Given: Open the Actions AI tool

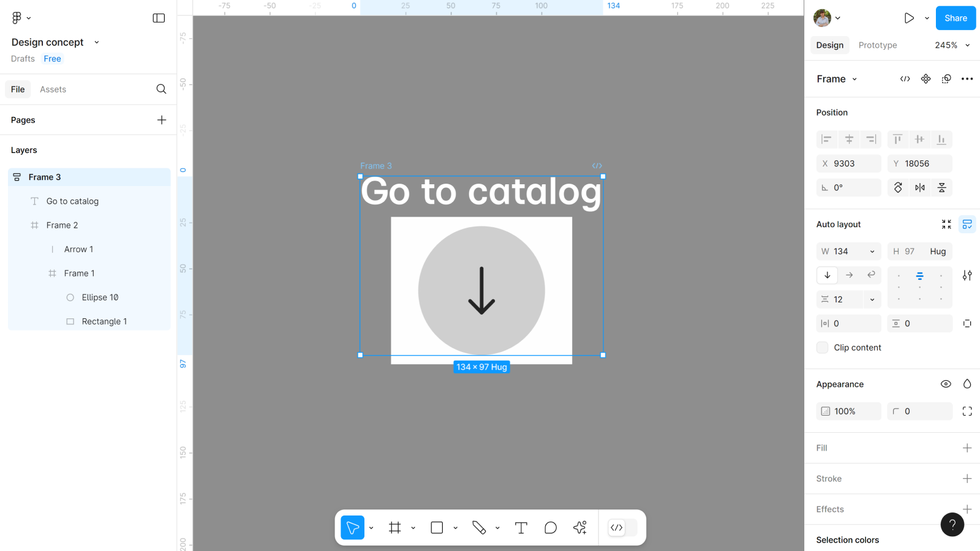Looking at the screenshot, I should (x=580, y=528).
